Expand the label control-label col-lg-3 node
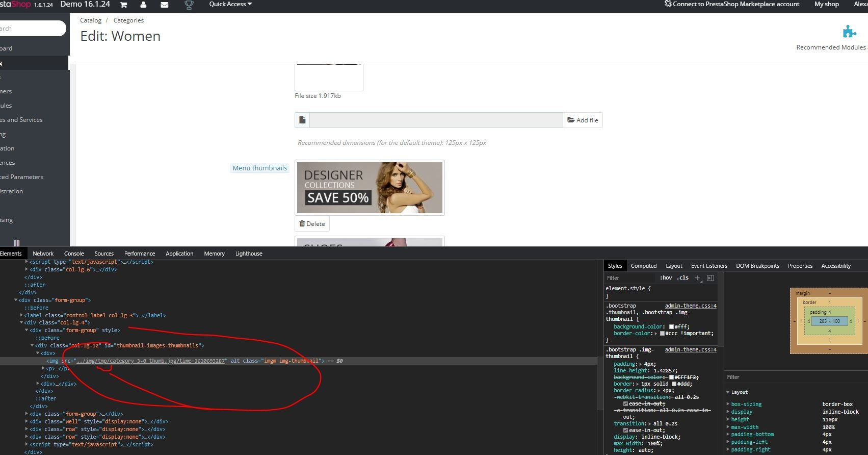Viewport: 868px width, 455px height. point(21,315)
